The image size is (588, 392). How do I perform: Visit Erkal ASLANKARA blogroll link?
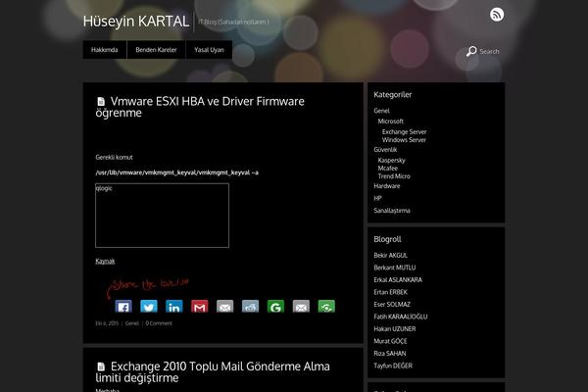click(x=398, y=280)
